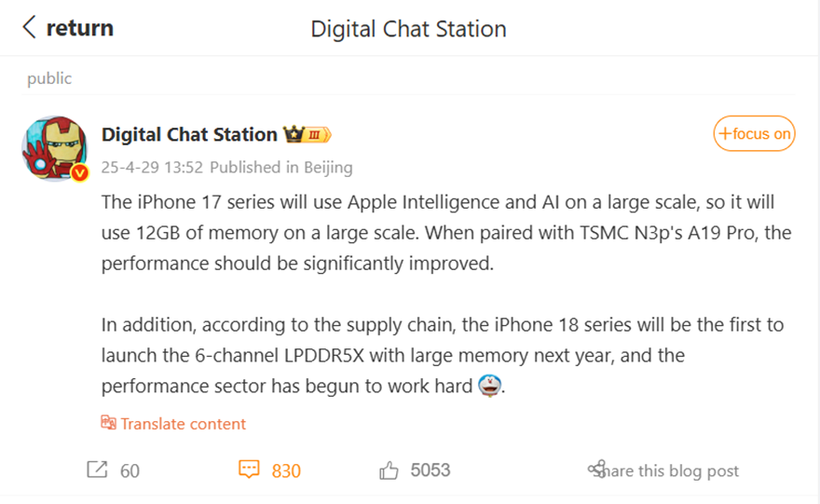Open comments via the comment bubble icon
The height and width of the screenshot is (504, 820).
coord(249,470)
